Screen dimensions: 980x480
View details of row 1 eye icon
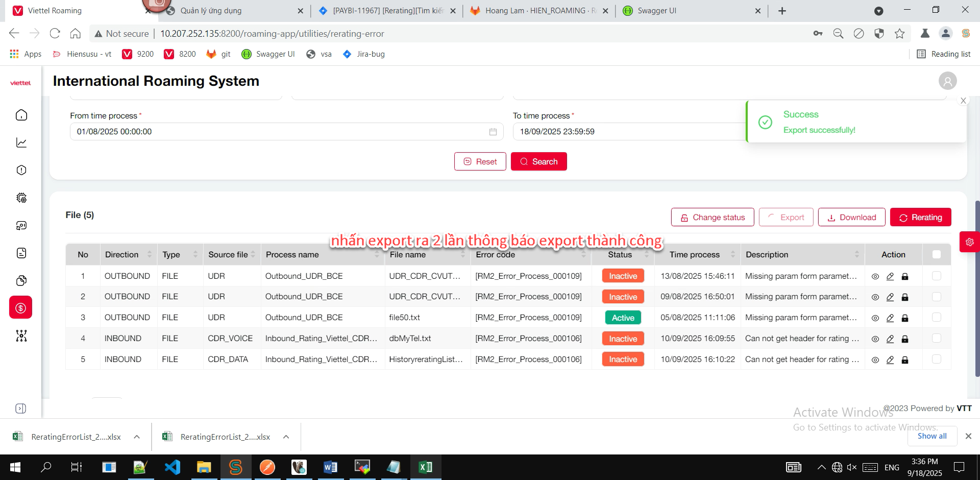(875, 276)
